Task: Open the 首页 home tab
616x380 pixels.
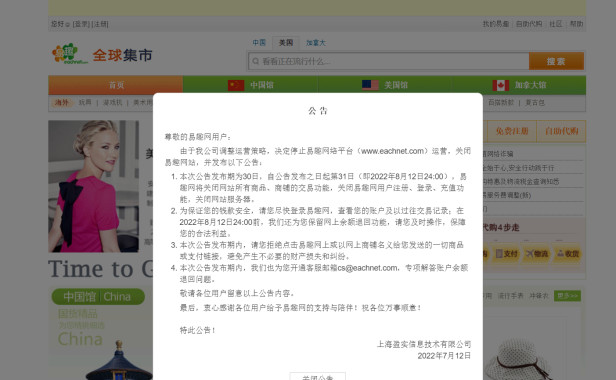Action: pos(116,85)
